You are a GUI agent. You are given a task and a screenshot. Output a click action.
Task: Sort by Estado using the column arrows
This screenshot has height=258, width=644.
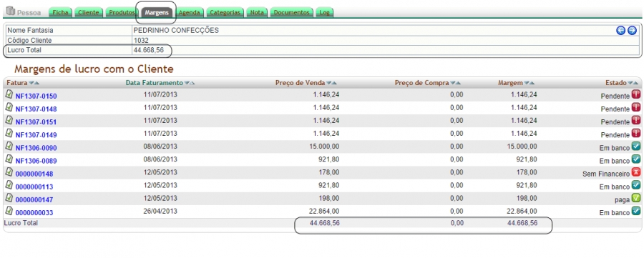click(x=633, y=82)
